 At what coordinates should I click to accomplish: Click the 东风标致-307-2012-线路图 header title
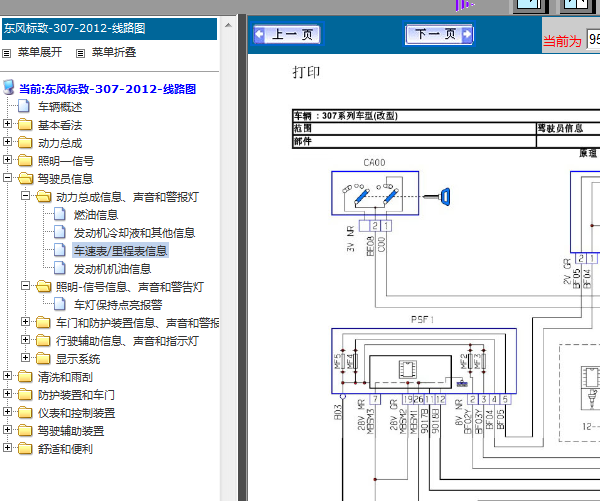pyautogui.click(x=75, y=28)
